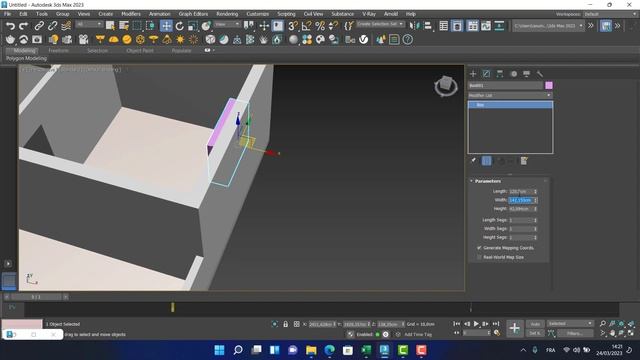Image resolution: width=640 pixels, height=360 pixels.
Task: Open the Hierarchy tab in command panel
Action: (x=500, y=74)
